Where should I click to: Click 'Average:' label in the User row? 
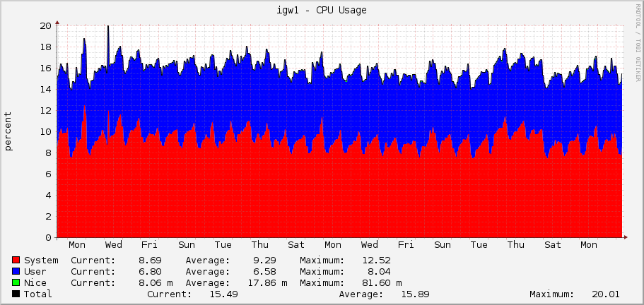tap(208, 271)
